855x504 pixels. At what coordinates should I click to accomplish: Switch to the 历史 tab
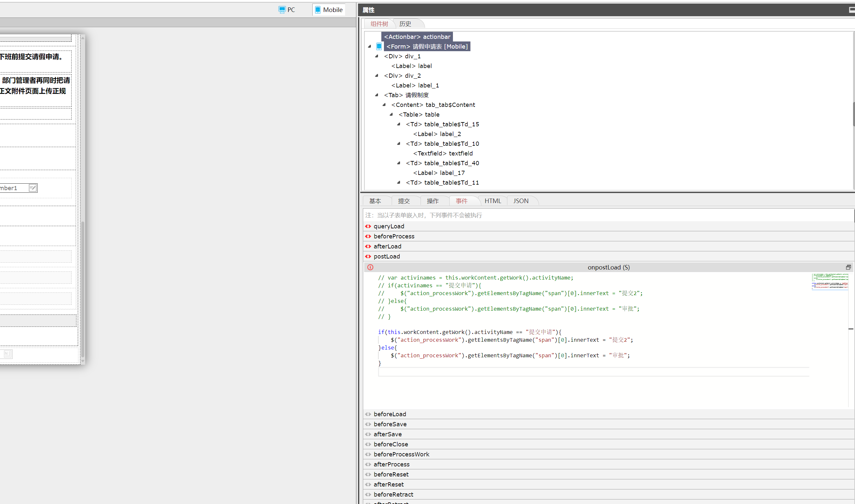click(x=405, y=24)
